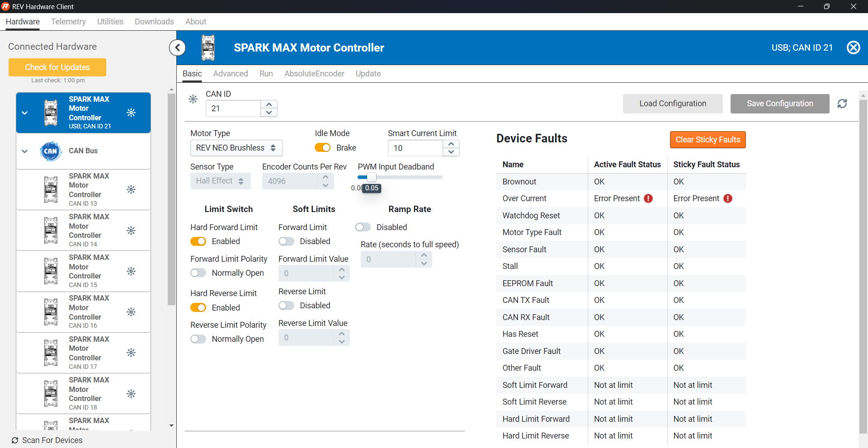Click the Over Current active fault alert icon
The width and height of the screenshot is (868, 448).
(648, 198)
